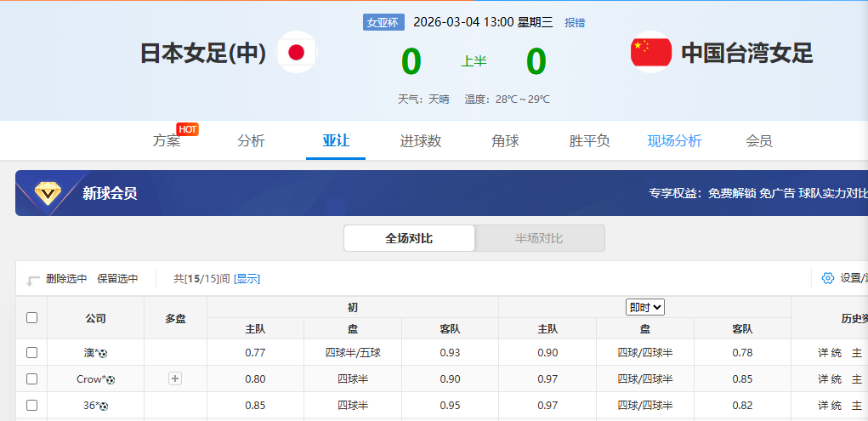Click the [显示] link

247,279
